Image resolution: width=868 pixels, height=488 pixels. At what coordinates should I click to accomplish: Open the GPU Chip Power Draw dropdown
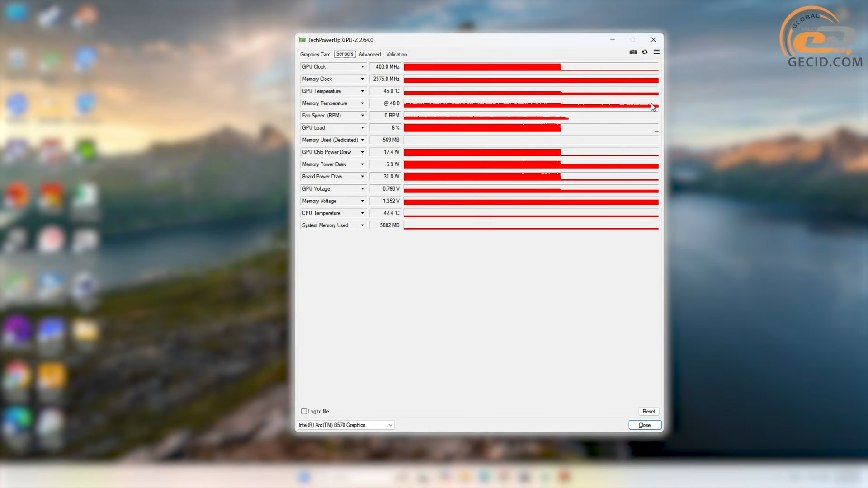363,152
